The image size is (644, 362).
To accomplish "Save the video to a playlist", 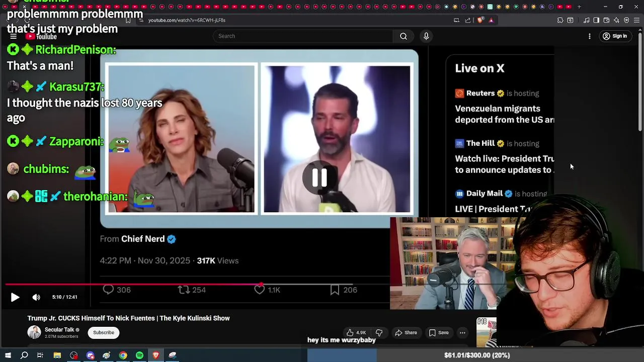I will (x=438, y=332).
